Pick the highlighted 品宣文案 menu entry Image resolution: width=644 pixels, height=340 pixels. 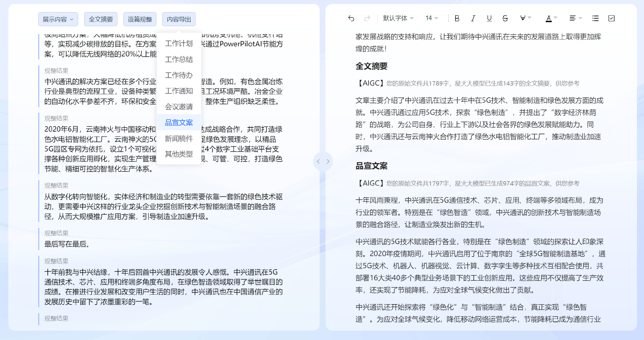(179, 123)
